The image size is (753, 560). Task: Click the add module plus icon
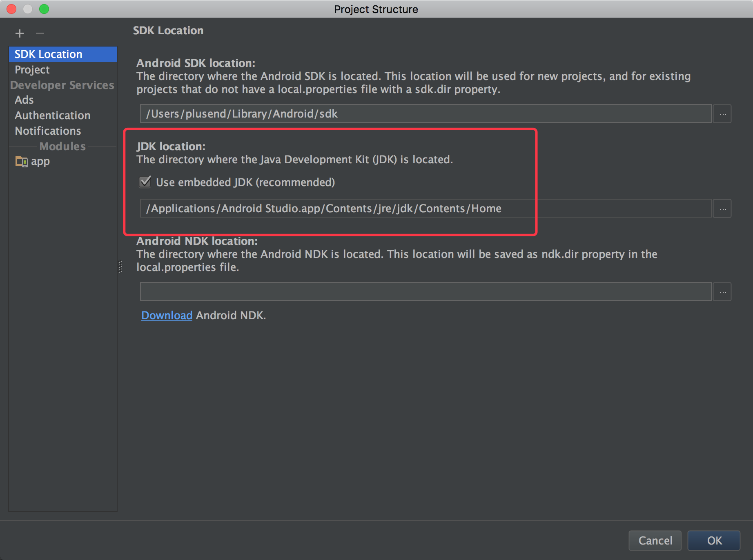19,33
